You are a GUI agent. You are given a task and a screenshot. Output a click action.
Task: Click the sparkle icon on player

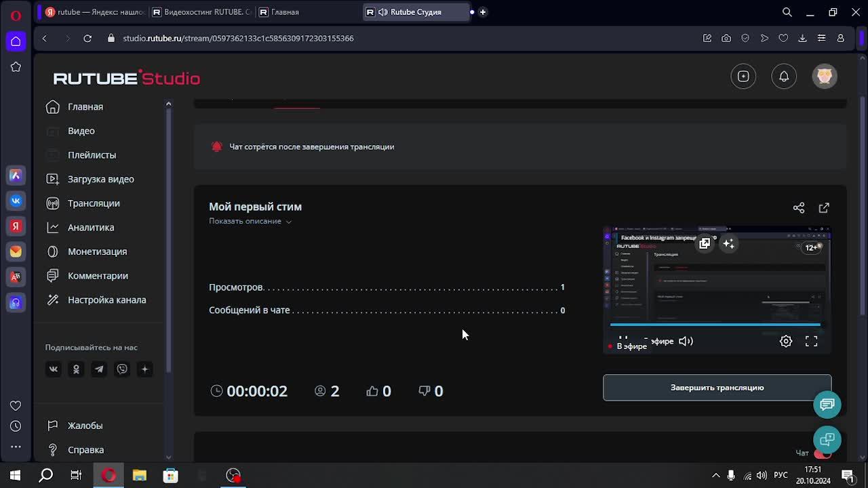pyautogui.click(x=728, y=243)
